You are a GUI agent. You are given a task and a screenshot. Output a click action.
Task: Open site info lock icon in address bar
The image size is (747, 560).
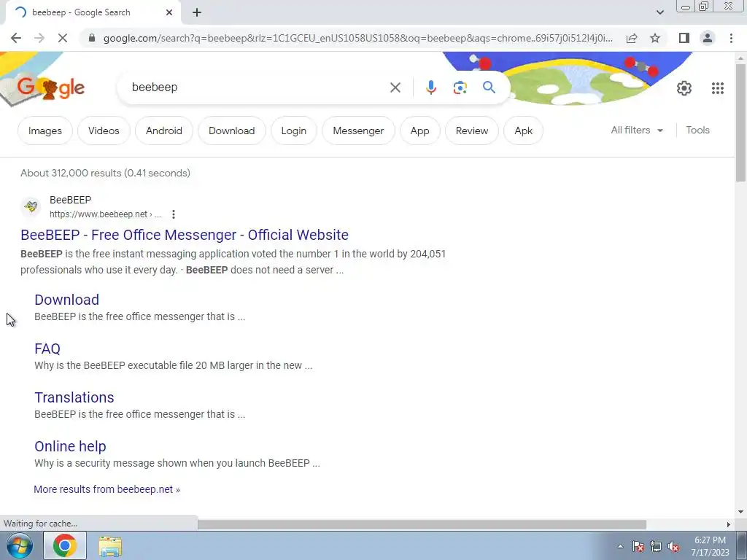(92, 38)
